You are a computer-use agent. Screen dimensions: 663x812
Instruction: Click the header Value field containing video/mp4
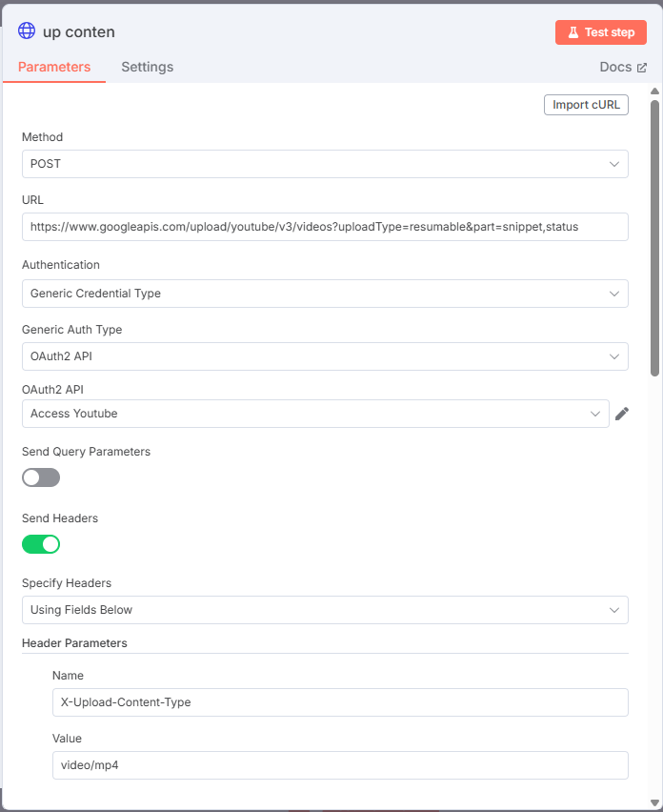coord(340,765)
